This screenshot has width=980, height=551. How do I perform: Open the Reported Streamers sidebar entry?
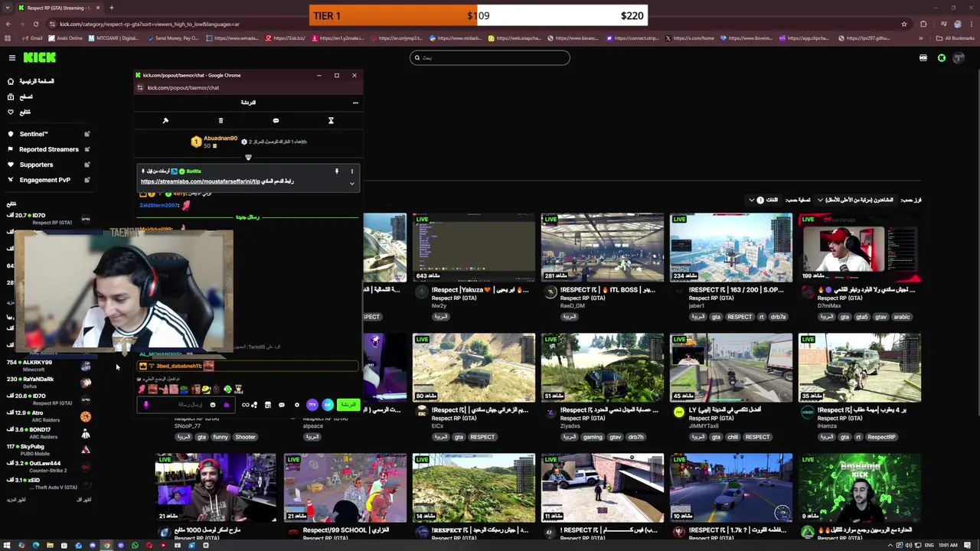[x=48, y=149]
